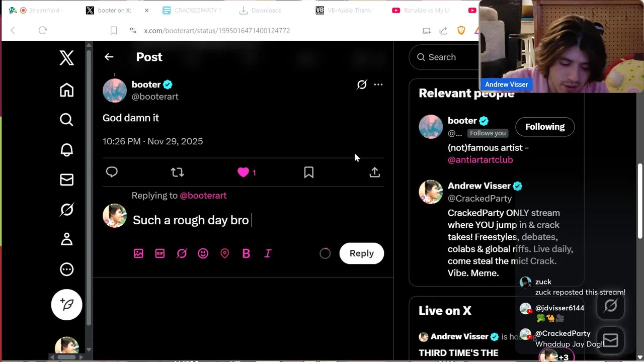Add a GIF to the reply
Viewport: 644px width, 362px height.
pyautogui.click(x=160, y=253)
